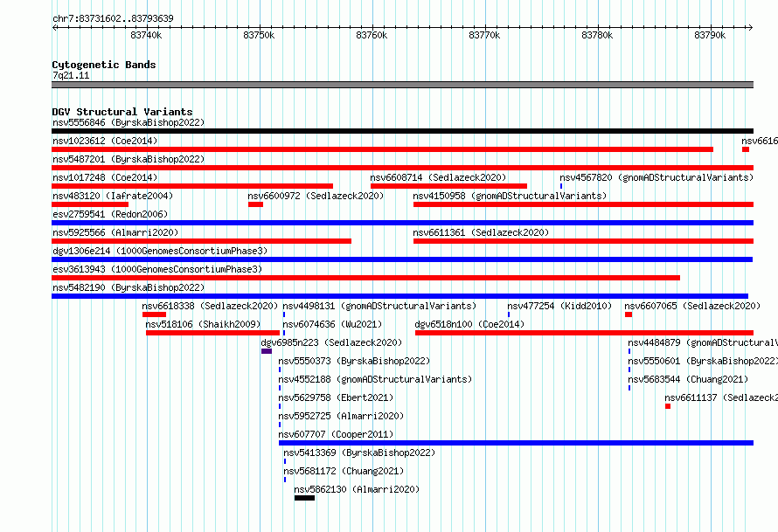Select nsv5925566 (Almarri2020) label

[x=115, y=232]
